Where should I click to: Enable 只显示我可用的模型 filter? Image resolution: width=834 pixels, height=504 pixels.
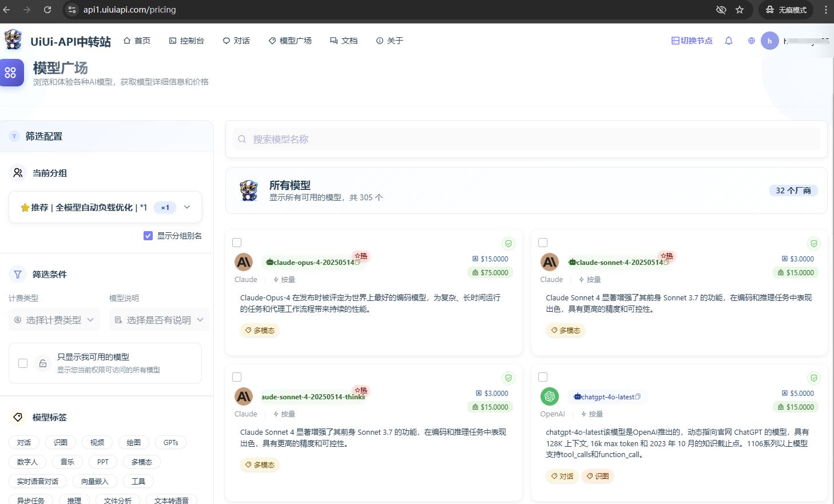[22, 363]
